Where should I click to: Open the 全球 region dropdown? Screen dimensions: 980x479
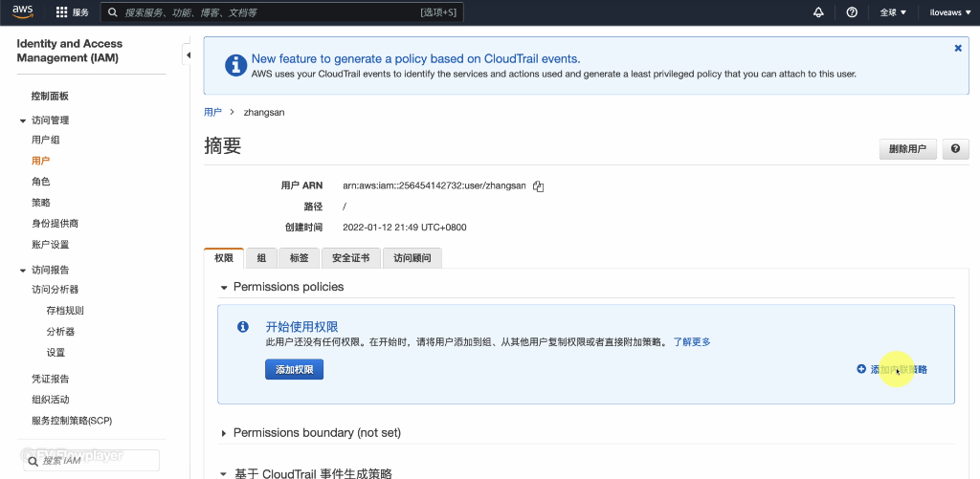pyautogui.click(x=893, y=12)
